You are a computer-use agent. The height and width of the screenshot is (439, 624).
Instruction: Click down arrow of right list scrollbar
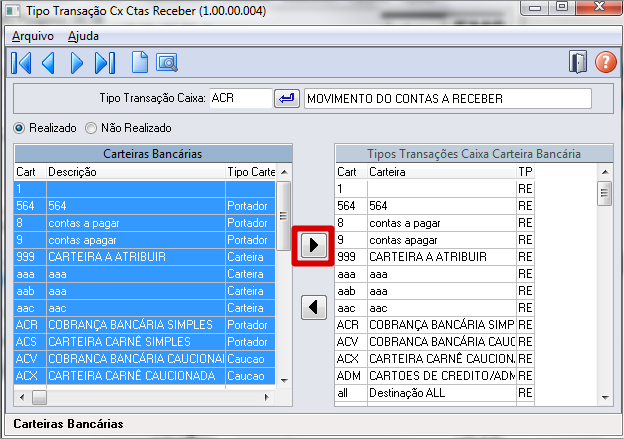[x=605, y=397]
